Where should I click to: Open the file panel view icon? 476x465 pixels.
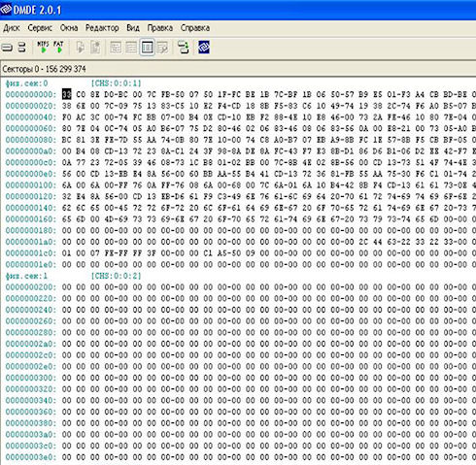click(x=116, y=48)
